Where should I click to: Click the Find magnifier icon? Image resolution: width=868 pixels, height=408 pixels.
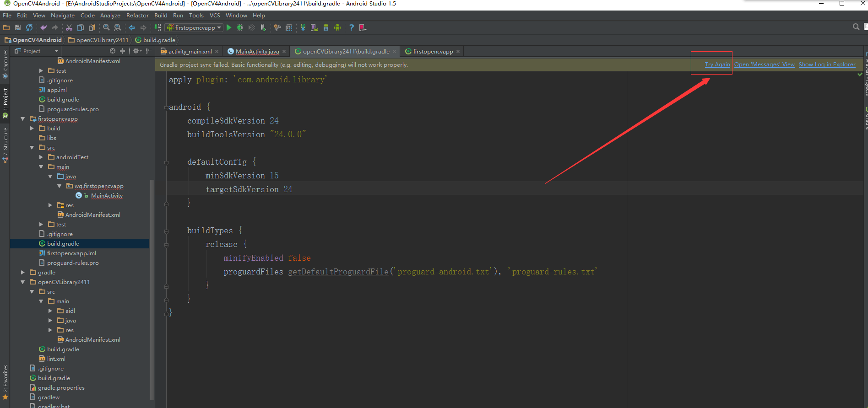tap(106, 27)
